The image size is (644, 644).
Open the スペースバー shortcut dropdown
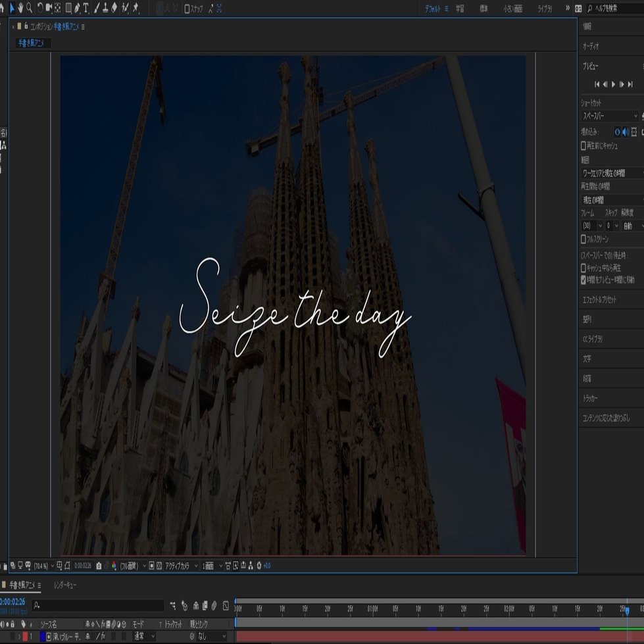(x=610, y=116)
